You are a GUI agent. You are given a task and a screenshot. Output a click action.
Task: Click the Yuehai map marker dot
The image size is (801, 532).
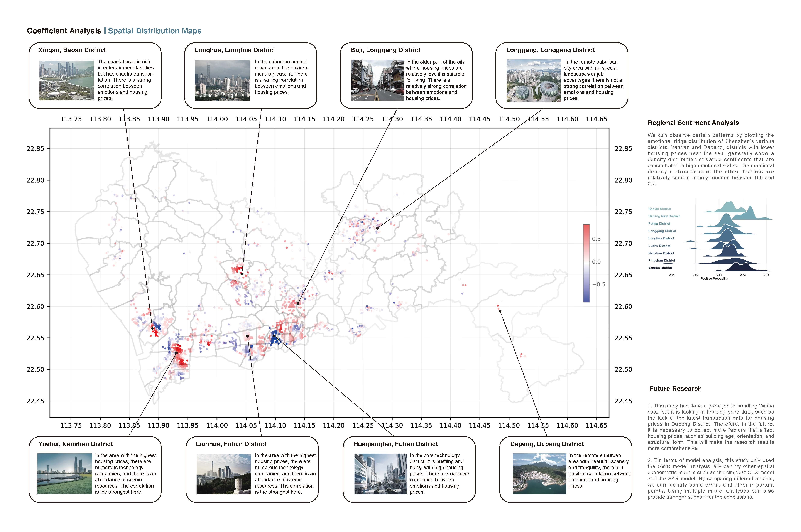click(176, 353)
